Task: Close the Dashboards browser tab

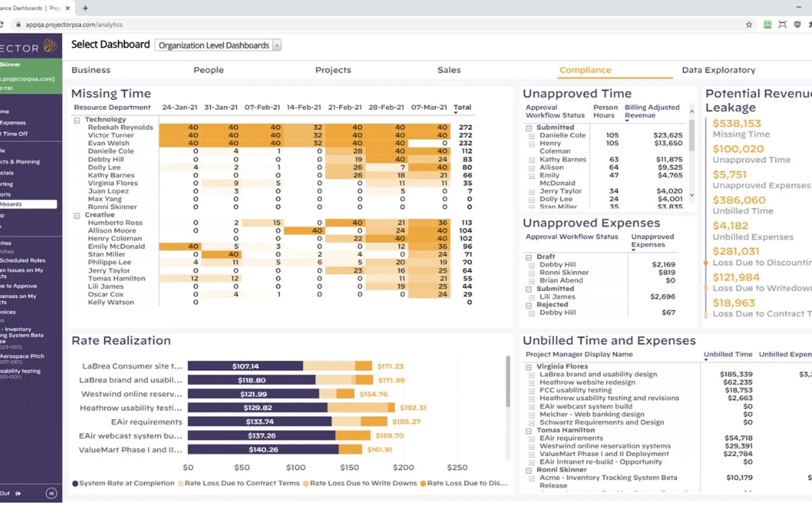Action: click(68, 8)
